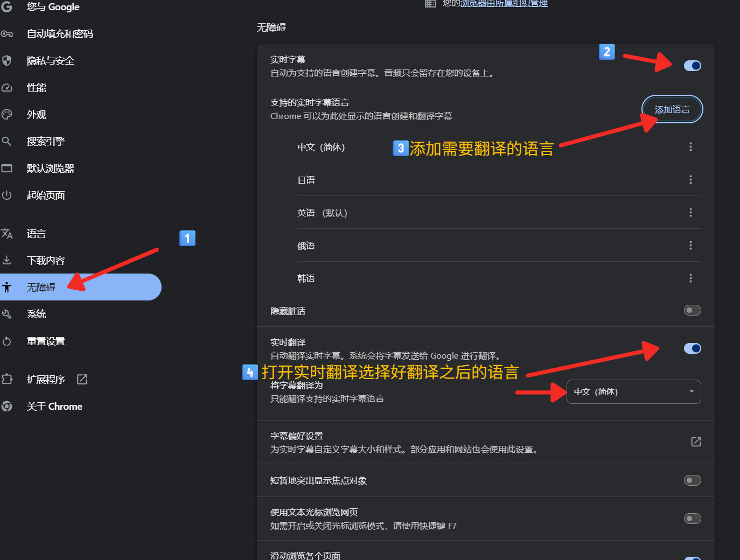Open 重置设置 settings section

[x=46, y=341]
